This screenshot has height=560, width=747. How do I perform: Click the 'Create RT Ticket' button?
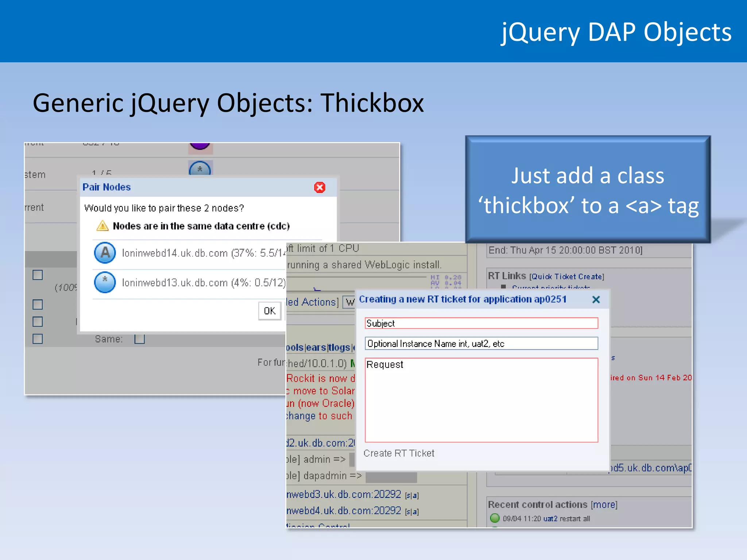click(x=399, y=453)
